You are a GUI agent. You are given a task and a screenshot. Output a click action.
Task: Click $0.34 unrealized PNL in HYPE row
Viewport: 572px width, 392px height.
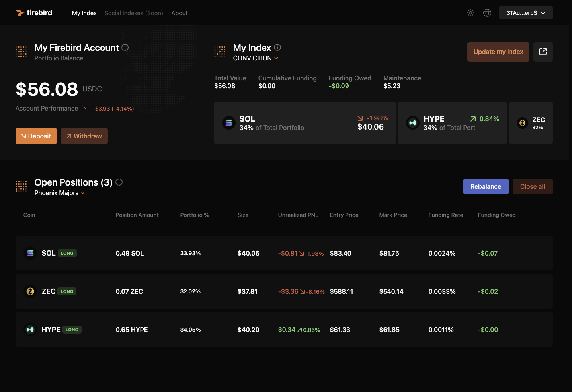tap(287, 330)
